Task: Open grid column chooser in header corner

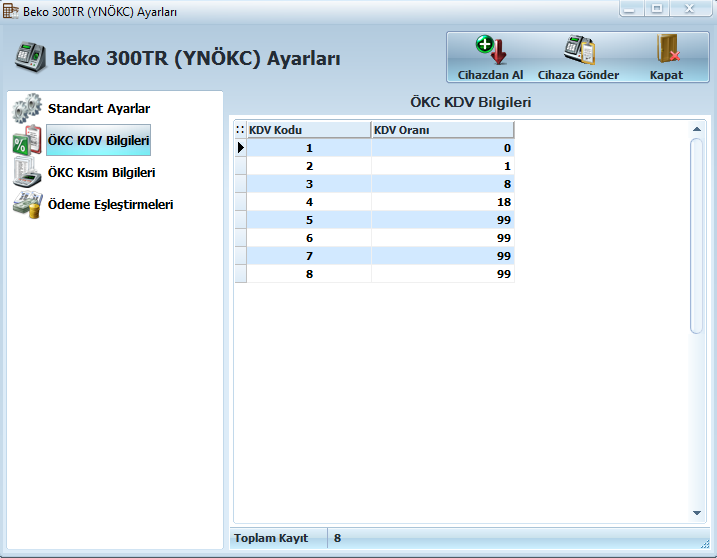Action: click(x=240, y=130)
